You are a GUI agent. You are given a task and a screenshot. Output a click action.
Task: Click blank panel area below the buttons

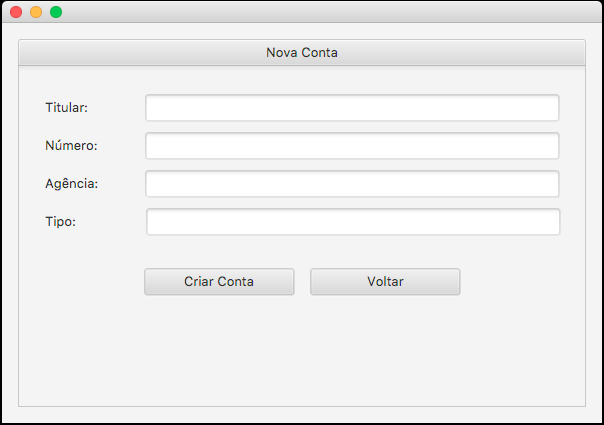point(302,351)
